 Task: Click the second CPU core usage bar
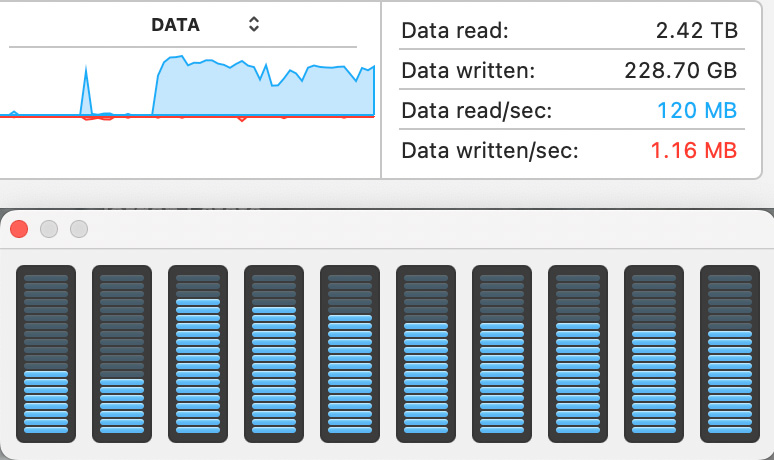[x=122, y=354]
